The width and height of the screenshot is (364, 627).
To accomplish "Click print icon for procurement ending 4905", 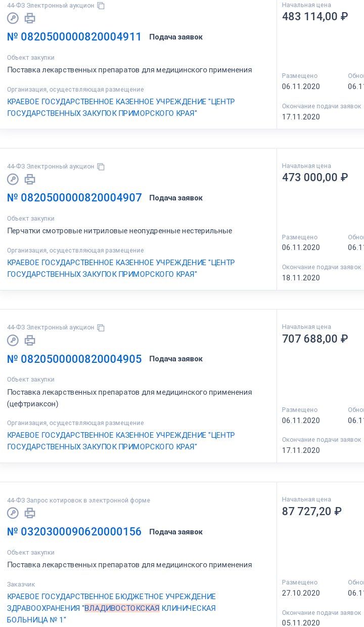I will point(30,340).
